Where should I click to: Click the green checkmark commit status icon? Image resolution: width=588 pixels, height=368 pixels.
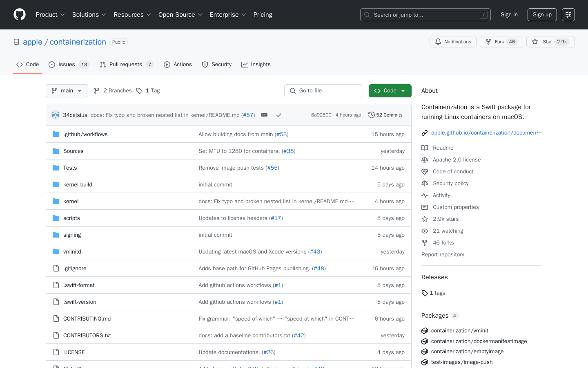point(279,115)
